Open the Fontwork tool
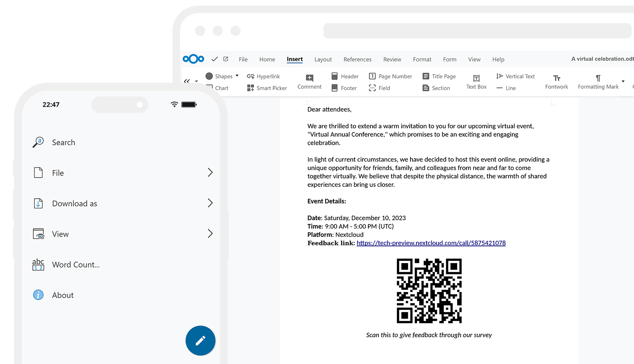The height and width of the screenshot is (364, 634). (x=556, y=82)
